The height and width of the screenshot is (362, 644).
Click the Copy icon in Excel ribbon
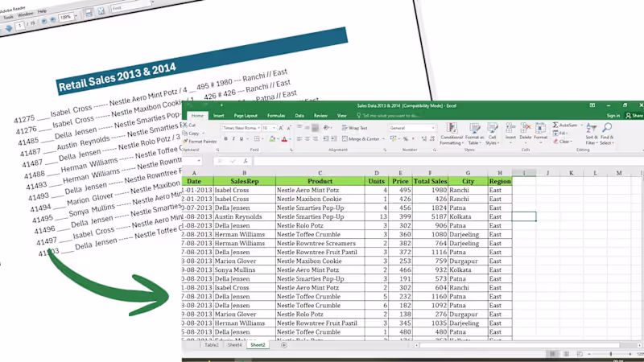185,134
